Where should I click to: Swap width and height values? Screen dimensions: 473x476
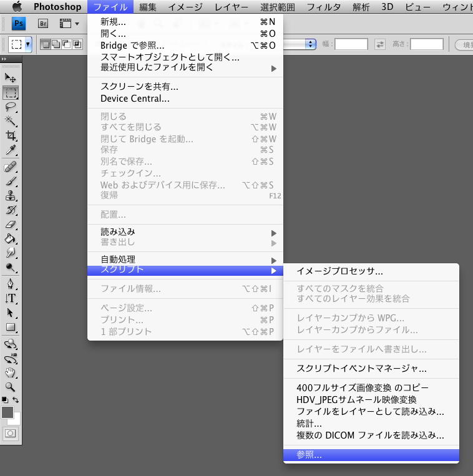[x=380, y=44]
